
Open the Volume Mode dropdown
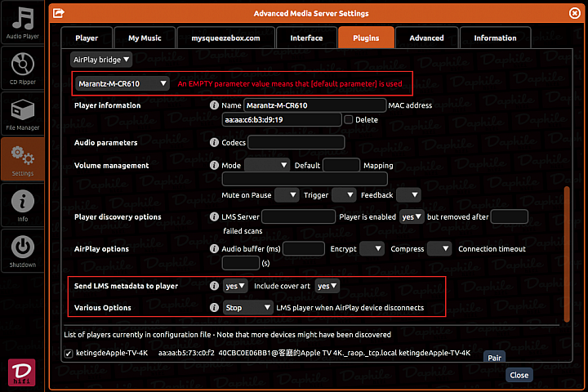tap(266, 166)
